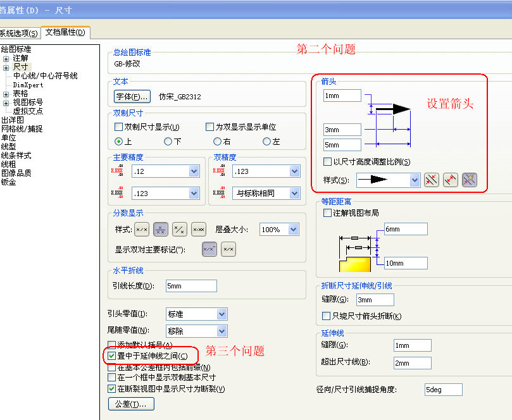The width and height of the screenshot is (512, 420).
Task: Uncheck 在断裂视图中显示尺寸为断裂 checkbox
Action: tap(111, 388)
